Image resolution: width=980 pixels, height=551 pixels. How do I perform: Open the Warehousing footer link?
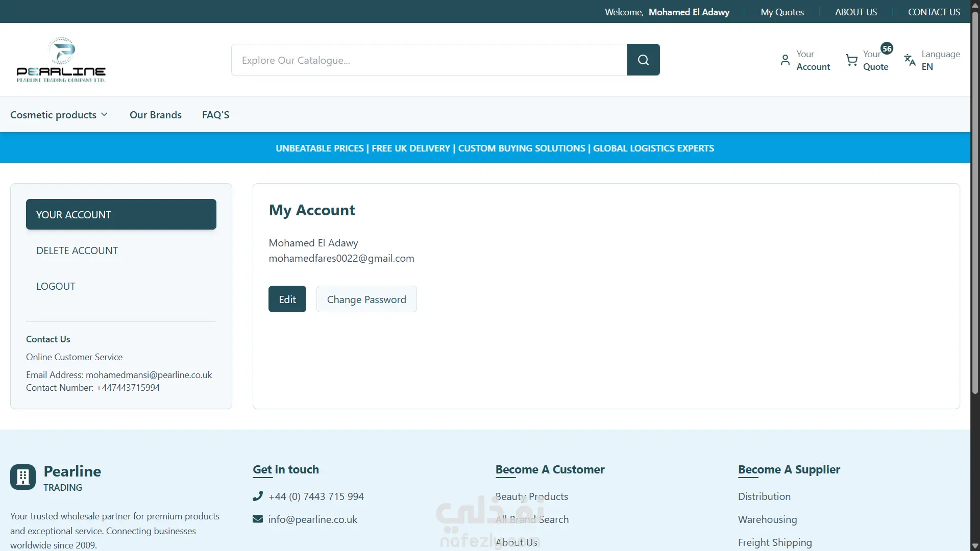click(767, 519)
